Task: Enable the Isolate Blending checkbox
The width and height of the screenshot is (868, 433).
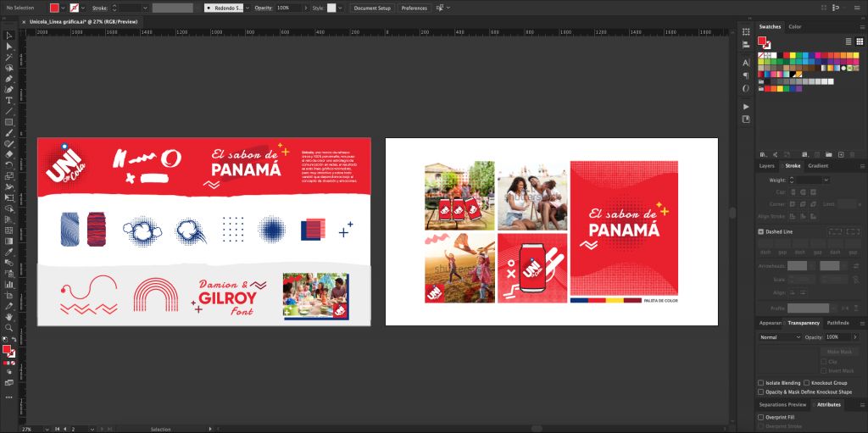Action: (761, 383)
